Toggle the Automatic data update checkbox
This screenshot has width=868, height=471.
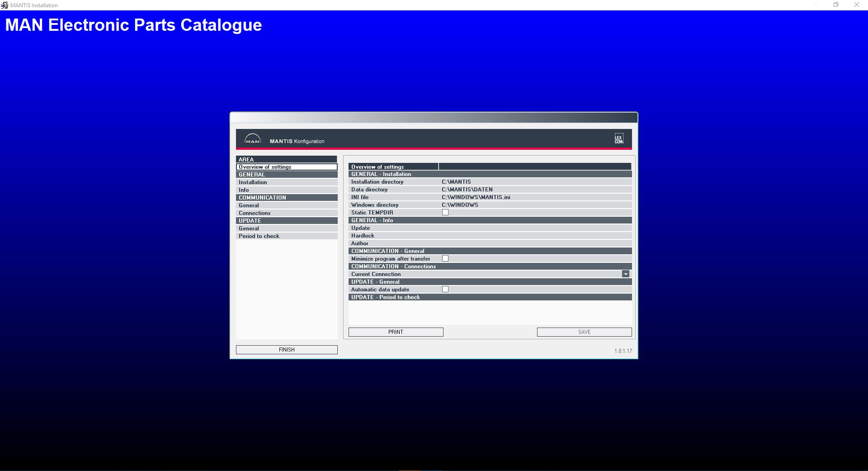445,289
